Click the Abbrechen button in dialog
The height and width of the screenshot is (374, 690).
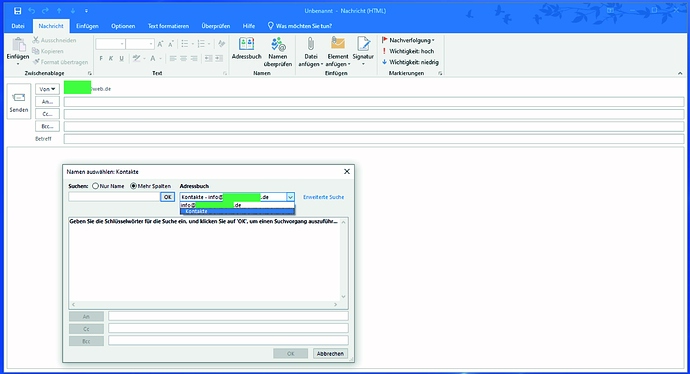[330, 354]
